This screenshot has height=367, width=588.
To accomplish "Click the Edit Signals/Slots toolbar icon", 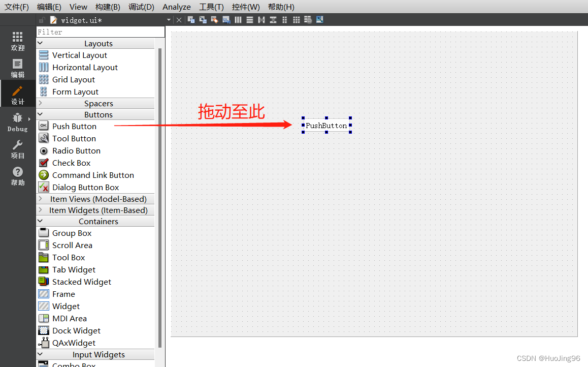I will tap(202, 19).
